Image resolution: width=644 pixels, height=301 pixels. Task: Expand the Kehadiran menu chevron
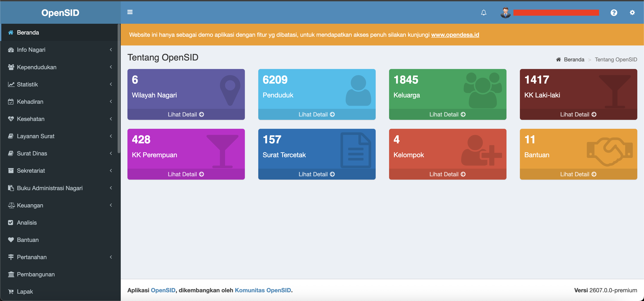(111, 101)
